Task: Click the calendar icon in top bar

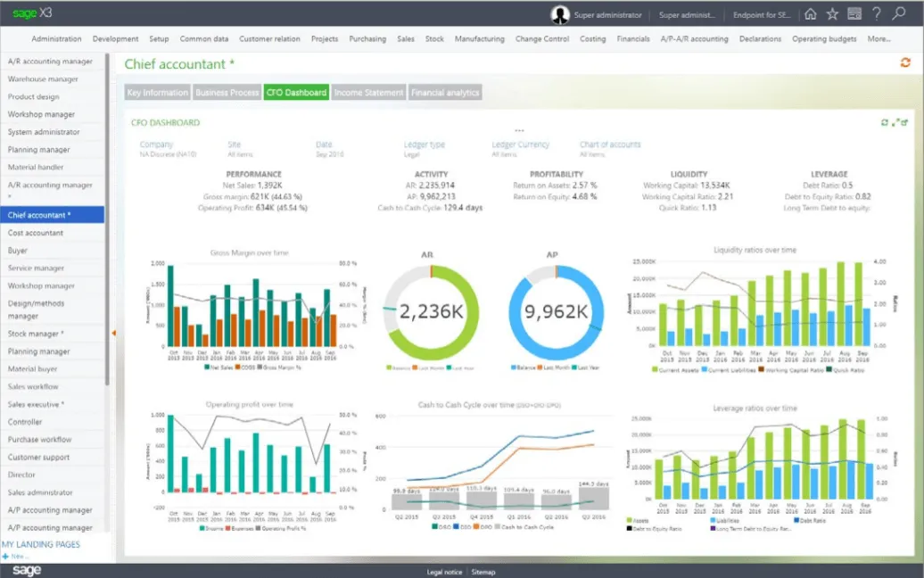Action: 854,14
